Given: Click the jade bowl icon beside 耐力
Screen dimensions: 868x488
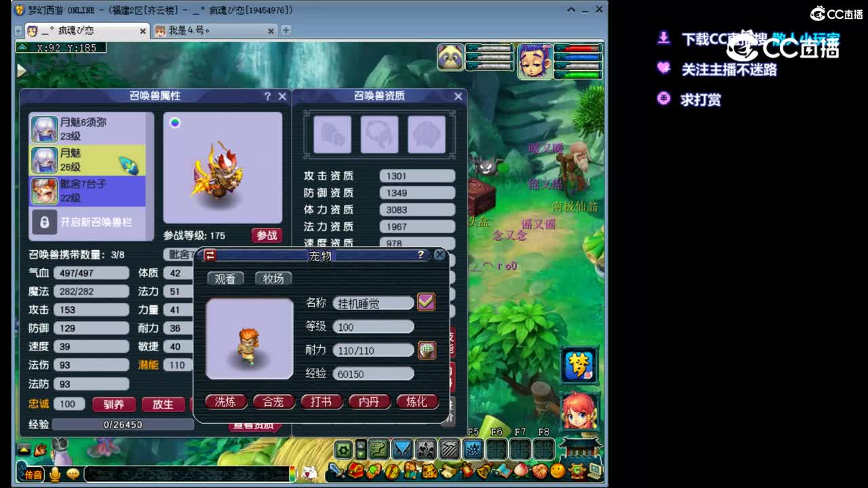Looking at the screenshot, I should [427, 350].
